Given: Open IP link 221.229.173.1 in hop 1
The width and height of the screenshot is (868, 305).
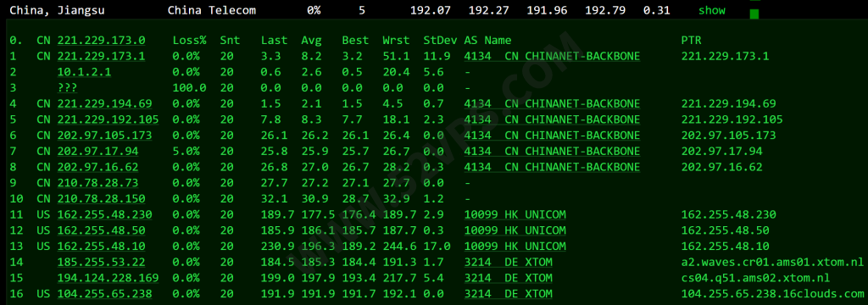Looking at the screenshot, I should pos(102,56).
